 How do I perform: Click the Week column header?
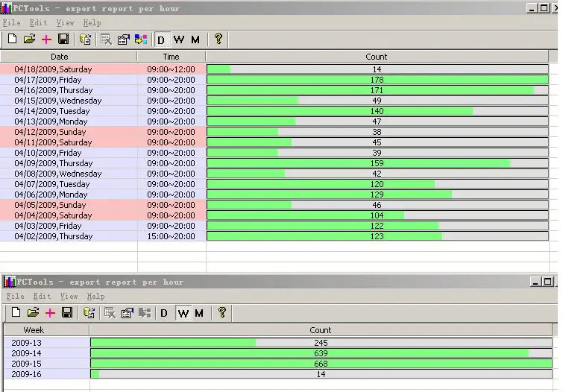coord(46,330)
